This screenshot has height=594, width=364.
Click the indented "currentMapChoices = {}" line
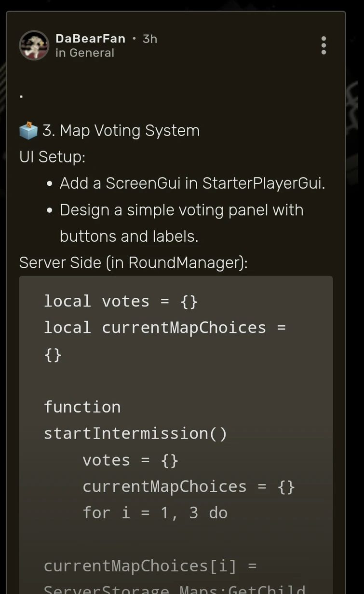[189, 486]
